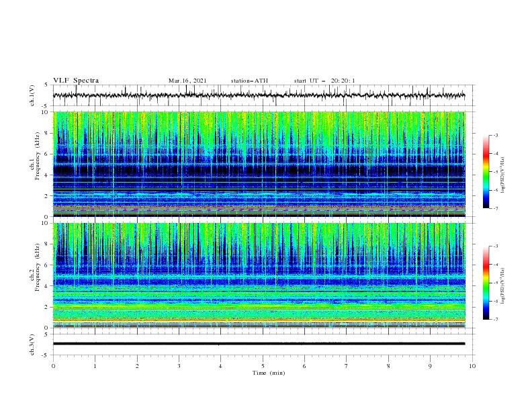This screenshot has height=411, width=532.
Task: Click the "-4" tick on ch.2 colorbar
Action: [x=495, y=265]
